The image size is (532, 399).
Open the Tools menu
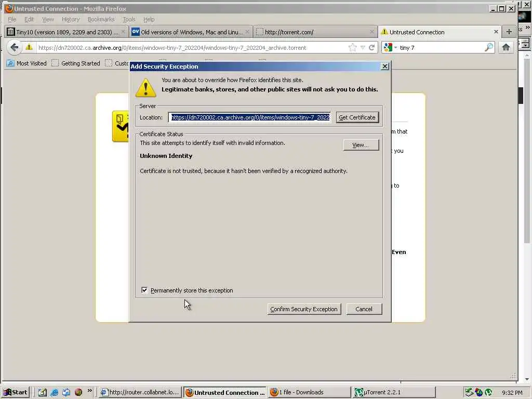pos(129,19)
